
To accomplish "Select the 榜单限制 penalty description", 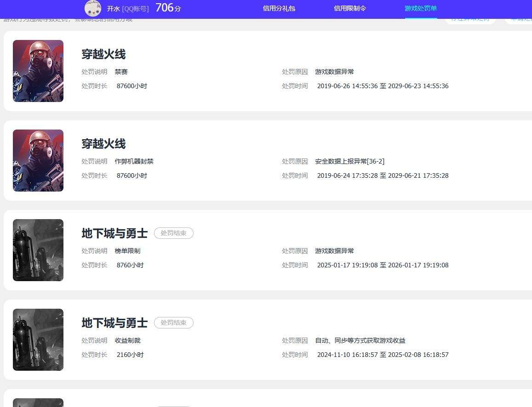I will (127, 251).
